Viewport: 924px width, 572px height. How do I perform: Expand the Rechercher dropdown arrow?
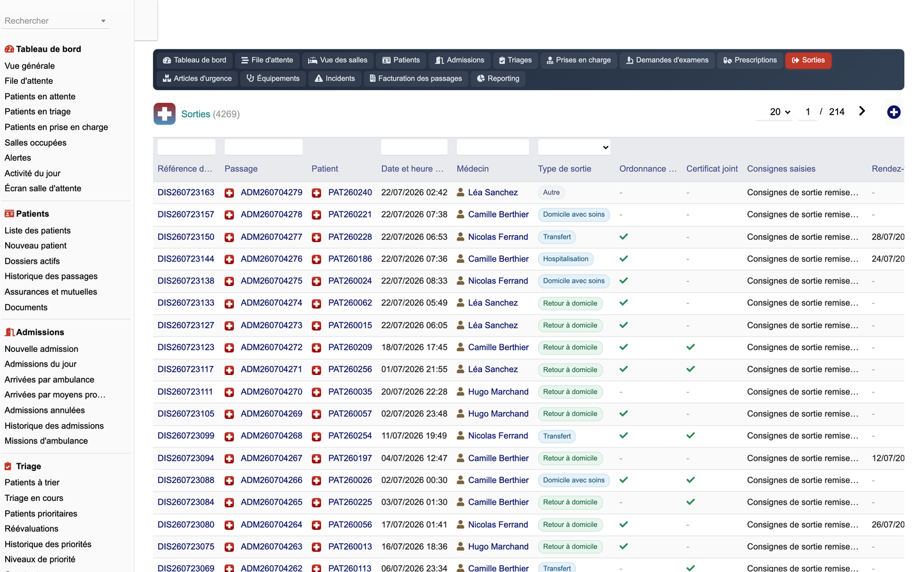point(103,21)
